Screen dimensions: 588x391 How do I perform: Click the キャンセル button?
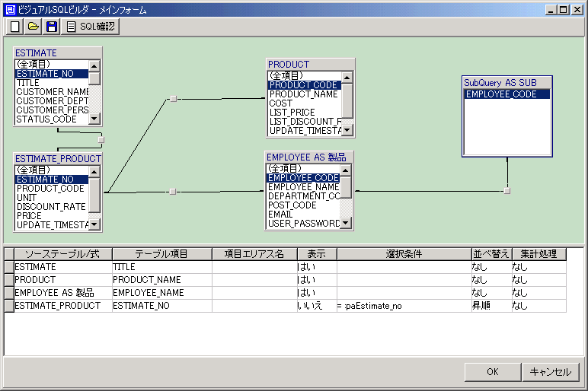pyautogui.click(x=551, y=372)
